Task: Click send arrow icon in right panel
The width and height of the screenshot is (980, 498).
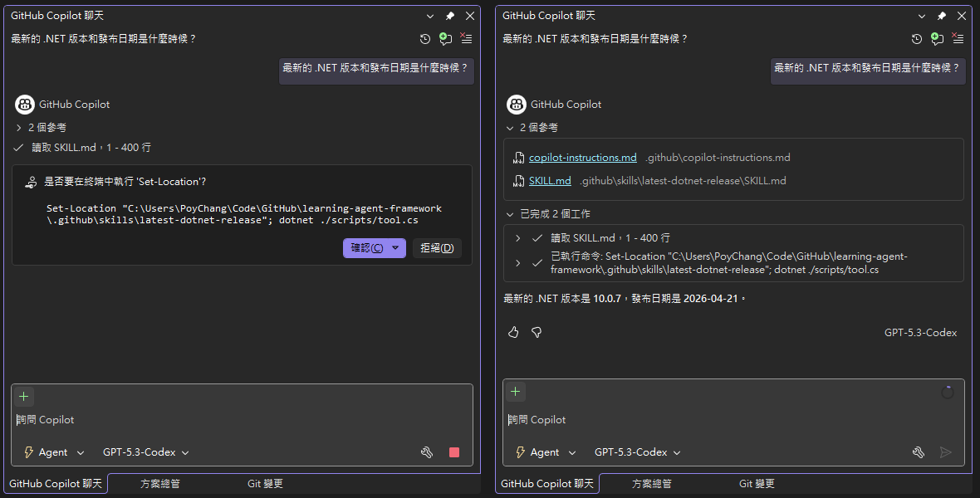Action: [x=946, y=452]
